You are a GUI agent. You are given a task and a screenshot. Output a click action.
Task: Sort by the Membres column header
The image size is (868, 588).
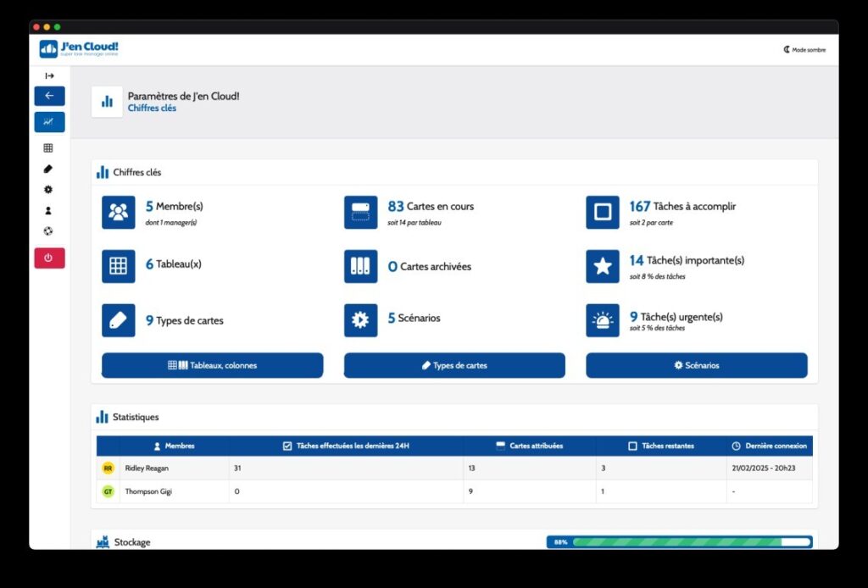coord(174,446)
